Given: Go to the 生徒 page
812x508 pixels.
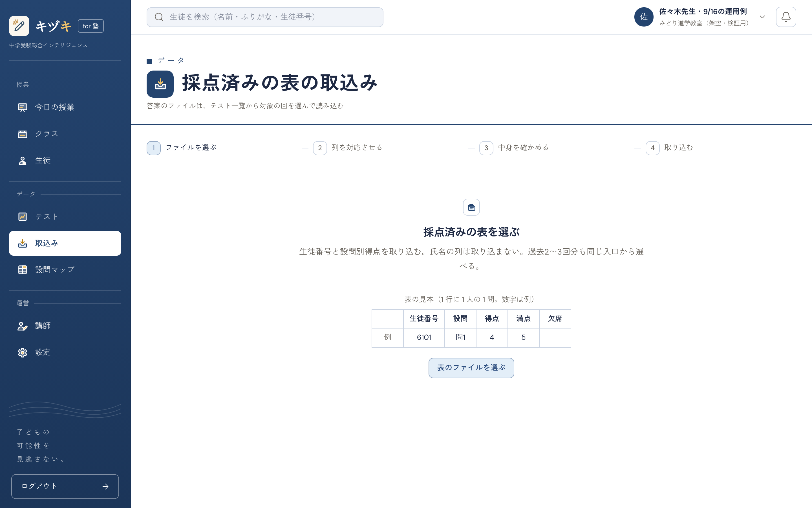Looking at the screenshot, I should (x=65, y=161).
